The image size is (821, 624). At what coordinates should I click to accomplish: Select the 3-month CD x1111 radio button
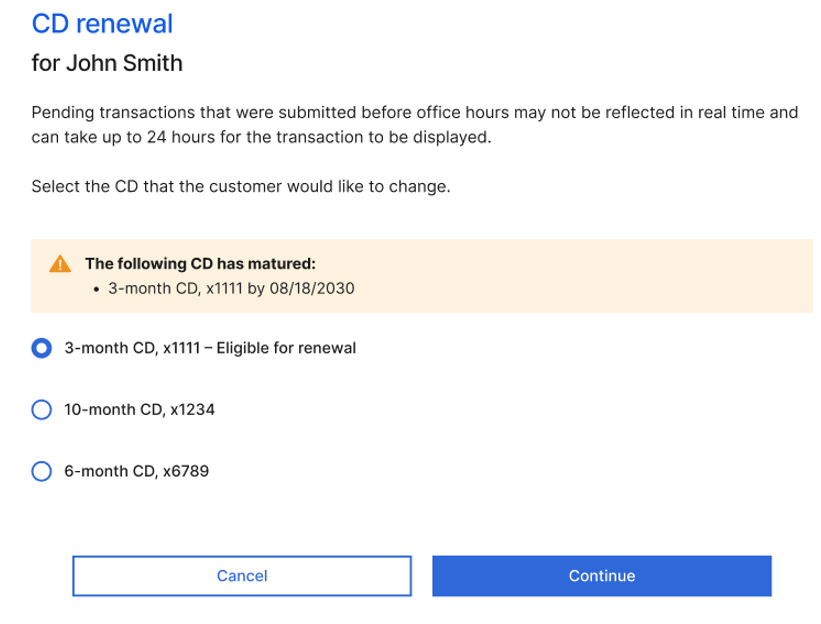pos(41,348)
